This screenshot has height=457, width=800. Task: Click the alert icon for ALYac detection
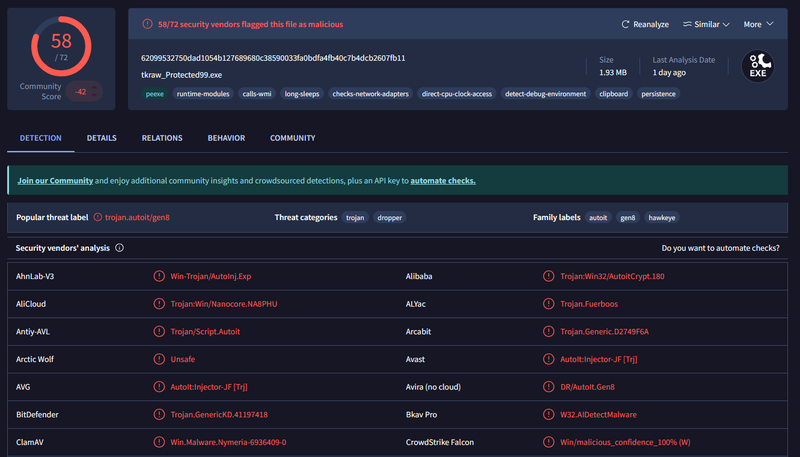tap(548, 303)
